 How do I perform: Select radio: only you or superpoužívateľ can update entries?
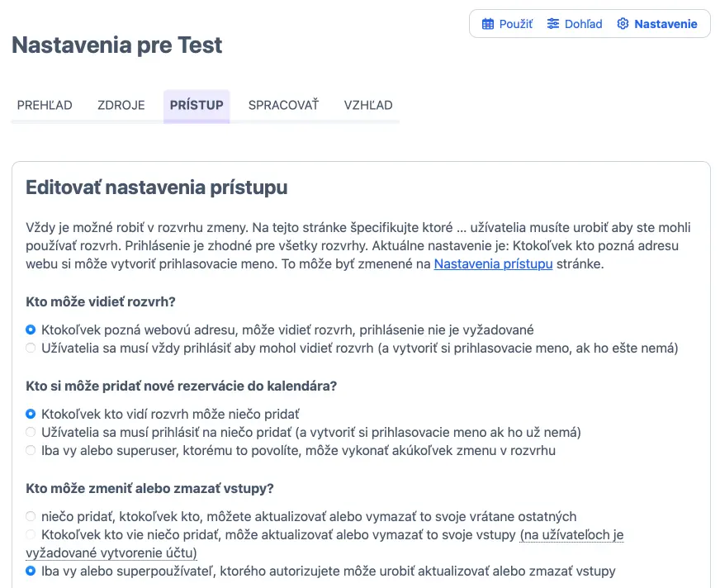(x=31, y=571)
